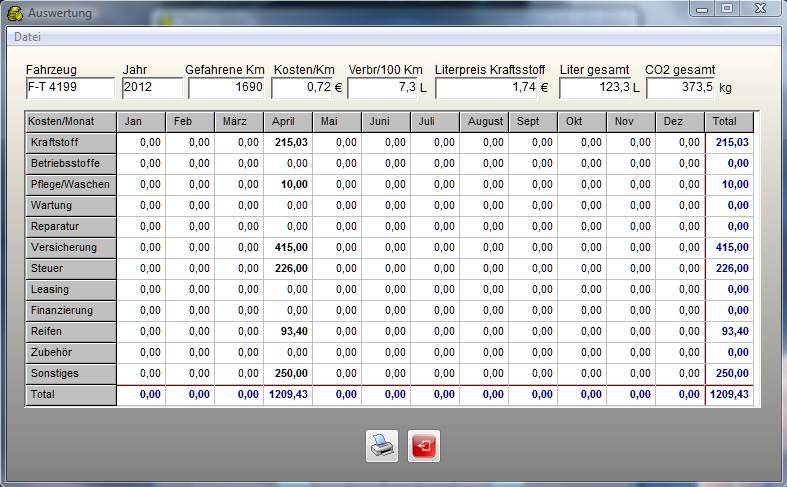Image resolution: width=787 pixels, height=487 pixels.
Task: Click the blue 250,00 Sonstiges total
Action: tap(729, 374)
